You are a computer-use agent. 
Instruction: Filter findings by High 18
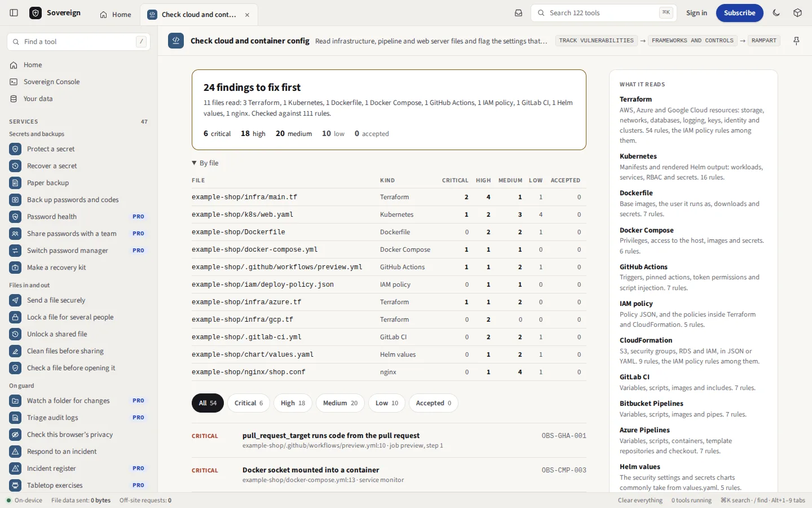293,403
